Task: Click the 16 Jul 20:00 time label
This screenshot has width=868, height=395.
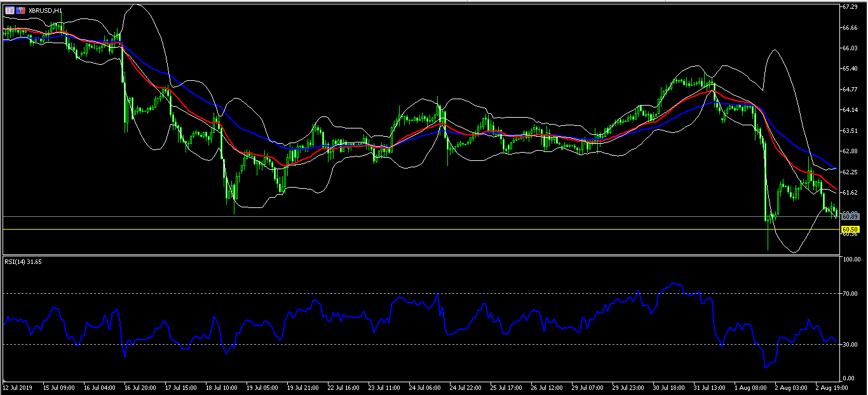Action: coord(139,387)
